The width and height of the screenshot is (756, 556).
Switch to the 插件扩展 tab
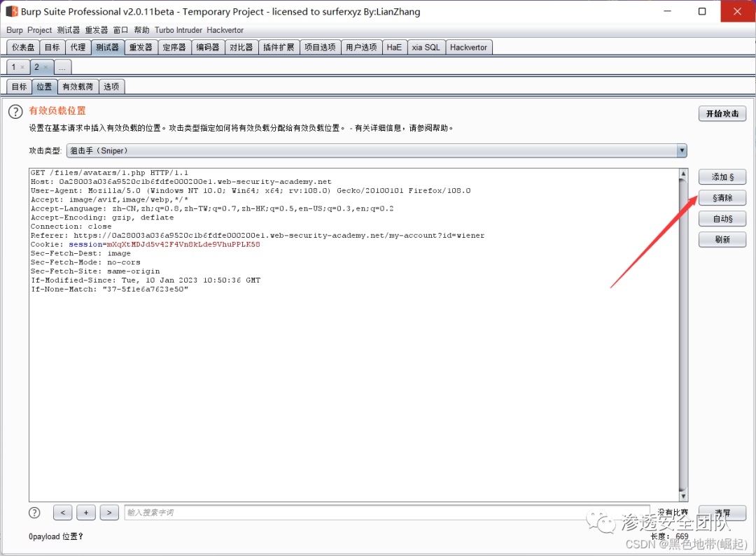click(x=279, y=48)
